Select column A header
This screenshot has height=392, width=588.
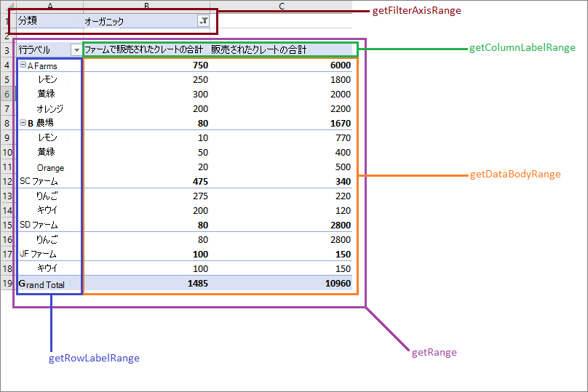(49, 7)
